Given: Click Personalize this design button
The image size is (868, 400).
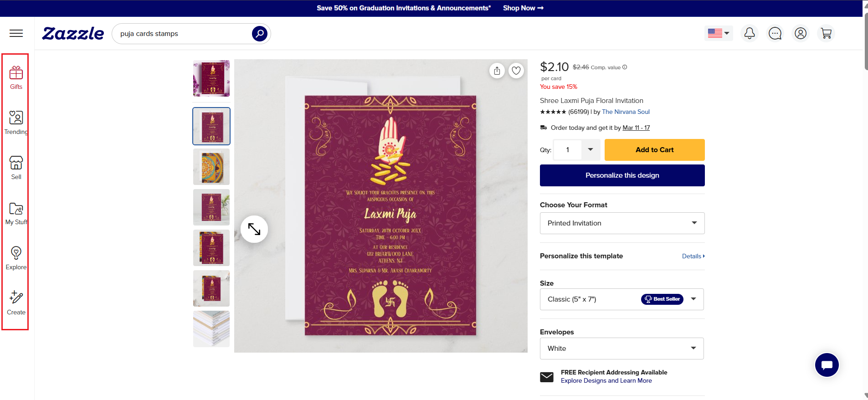Looking at the screenshot, I should (622, 175).
